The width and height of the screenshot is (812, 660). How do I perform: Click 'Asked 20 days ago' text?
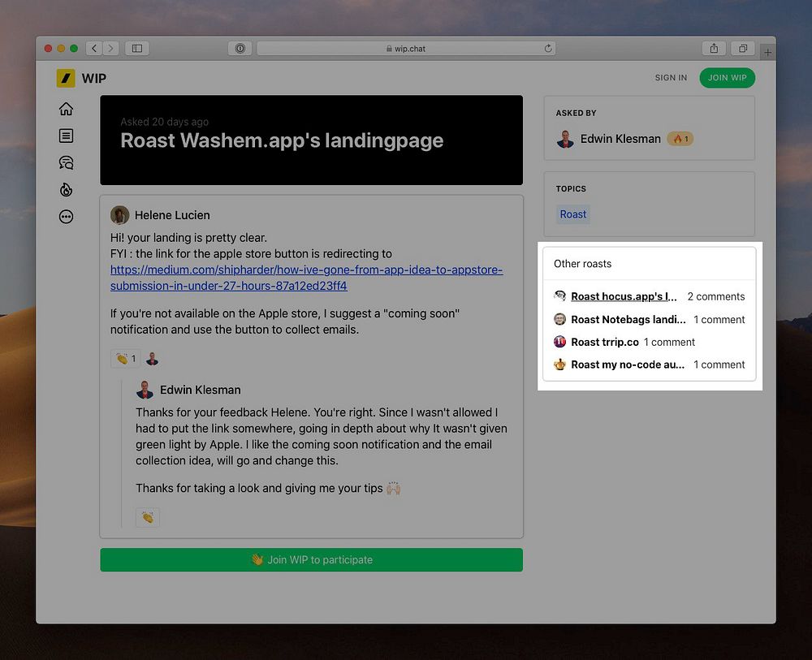pos(164,122)
